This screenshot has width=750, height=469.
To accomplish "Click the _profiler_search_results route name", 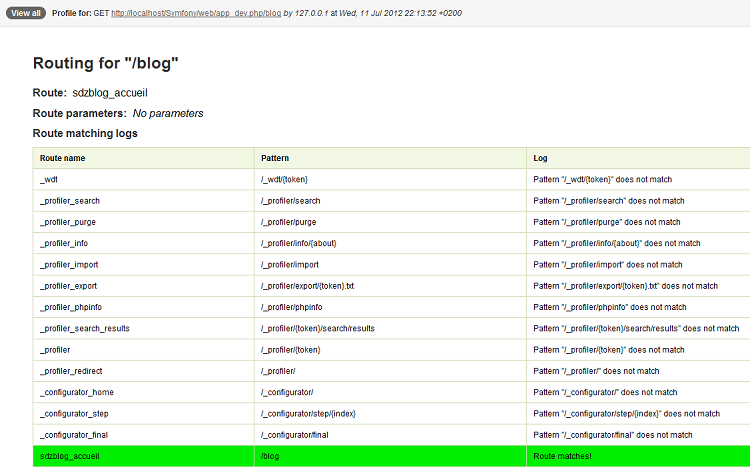I will coord(85,328).
